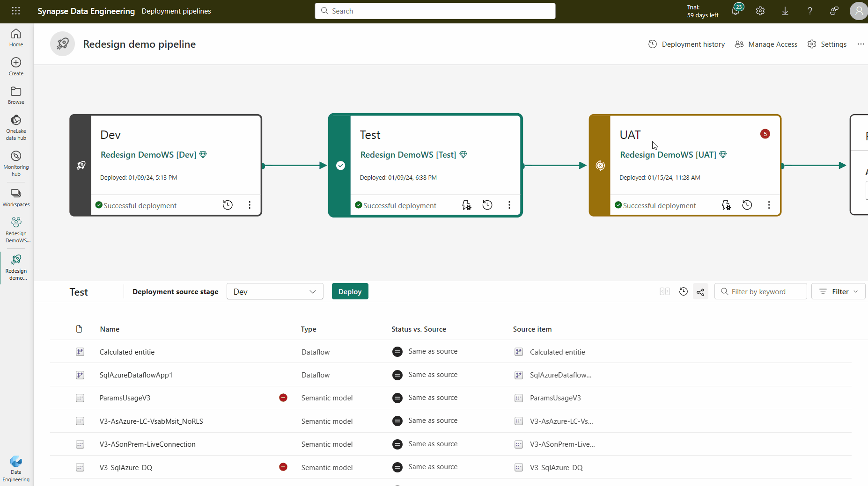Click the red 5 badge on the UAT stage
868x486 pixels.
pos(765,134)
